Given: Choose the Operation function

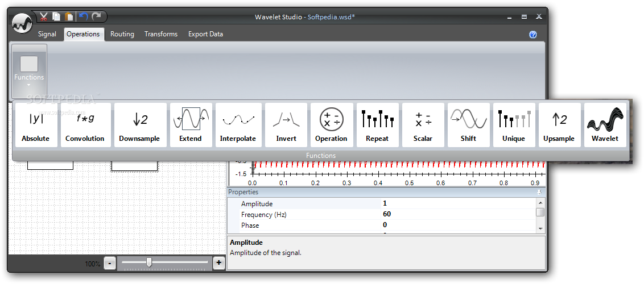Looking at the screenshot, I should pyautogui.click(x=331, y=125).
